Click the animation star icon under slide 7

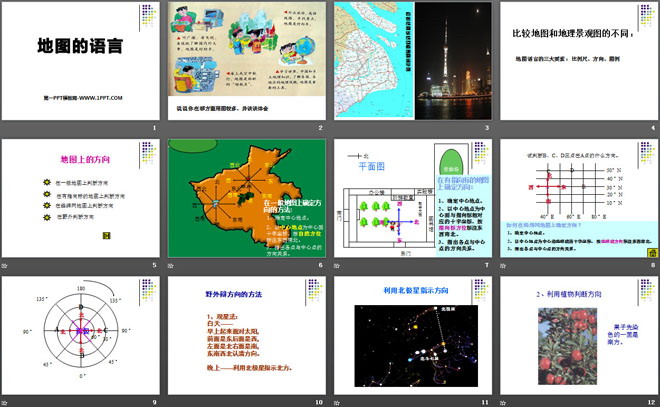(336, 265)
